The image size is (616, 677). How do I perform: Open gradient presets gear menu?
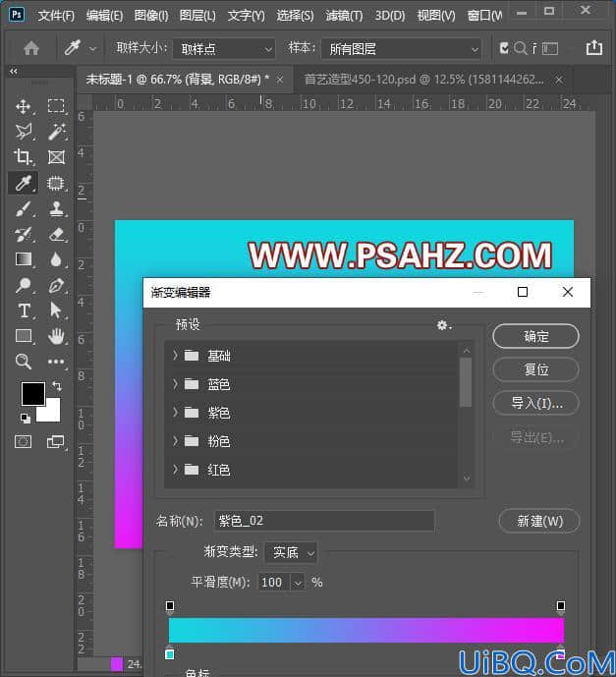[442, 325]
